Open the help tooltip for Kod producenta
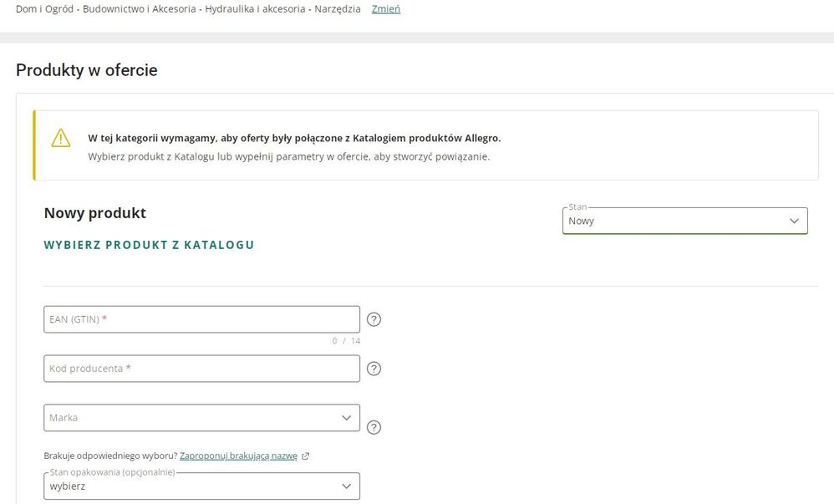The height and width of the screenshot is (504, 834). point(374,369)
